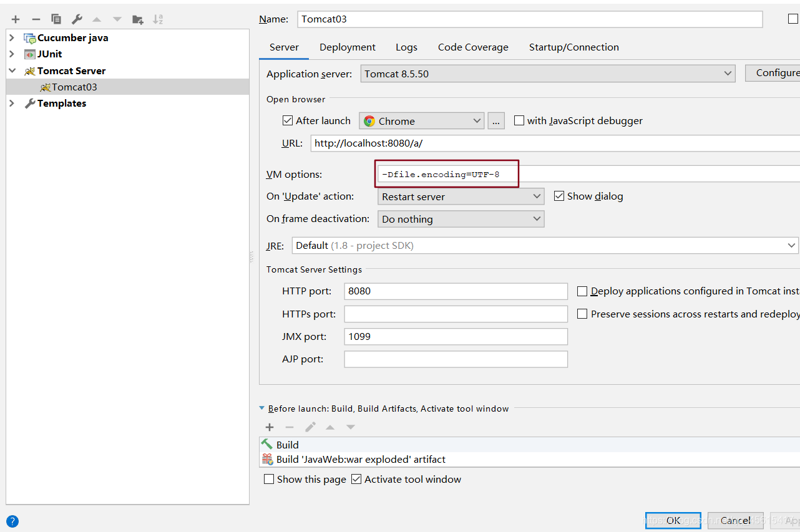Edit the selected before launch task
This screenshot has width=800, height=532.
click(x=310, y=427)
